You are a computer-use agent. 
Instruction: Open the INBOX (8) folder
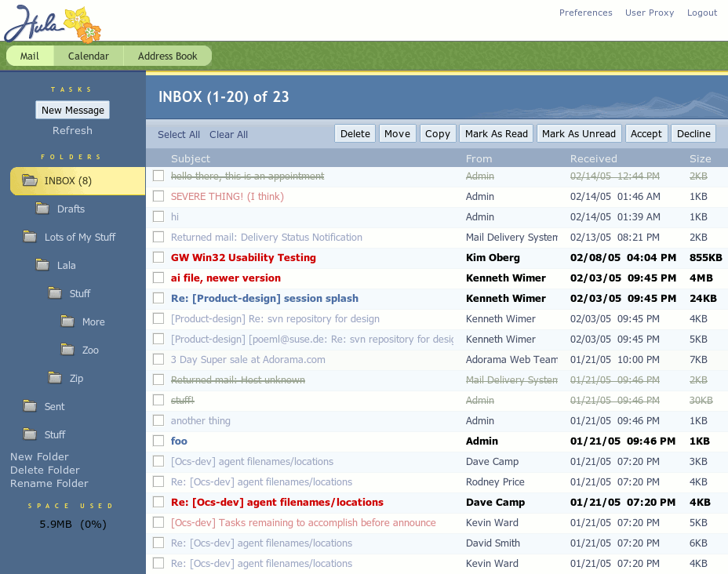pyautogui.click(x=78, y=181)
